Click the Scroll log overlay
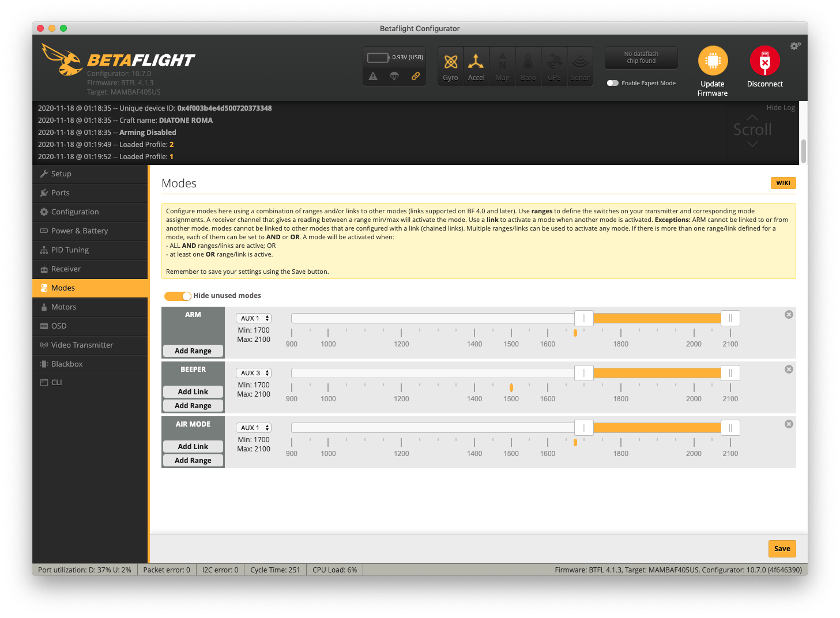This screenshot has height=618, width=840. (752, 130)
